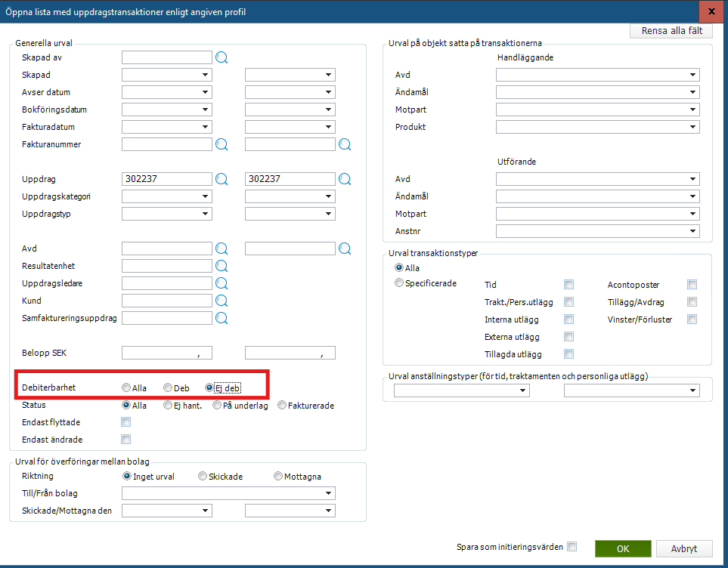The width and height of the screenshot is (728, 568).
Task: Focus second Uppdrag field with 302237
Action: click(x=290, y=179)
